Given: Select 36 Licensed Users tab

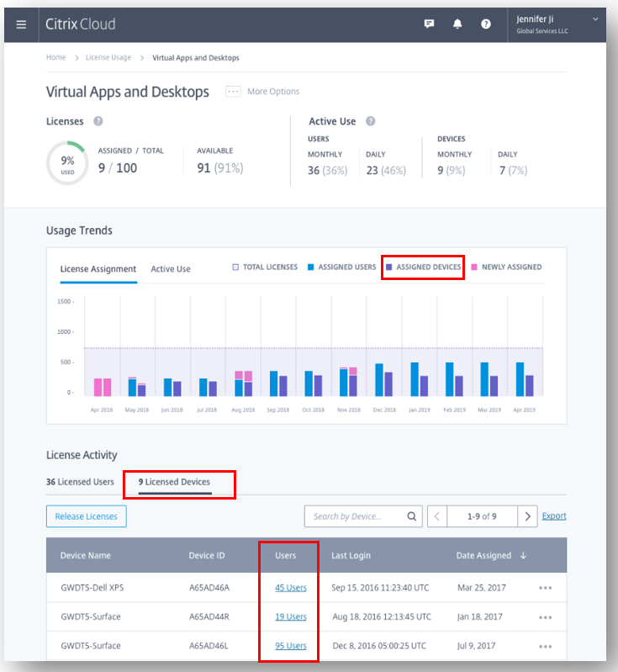Looking at the screenshot, I should click(x=80, y=482).
